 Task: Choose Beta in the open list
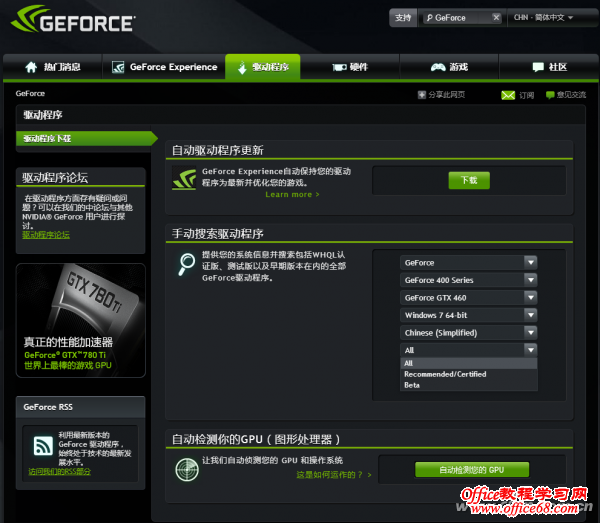point(468,385)
